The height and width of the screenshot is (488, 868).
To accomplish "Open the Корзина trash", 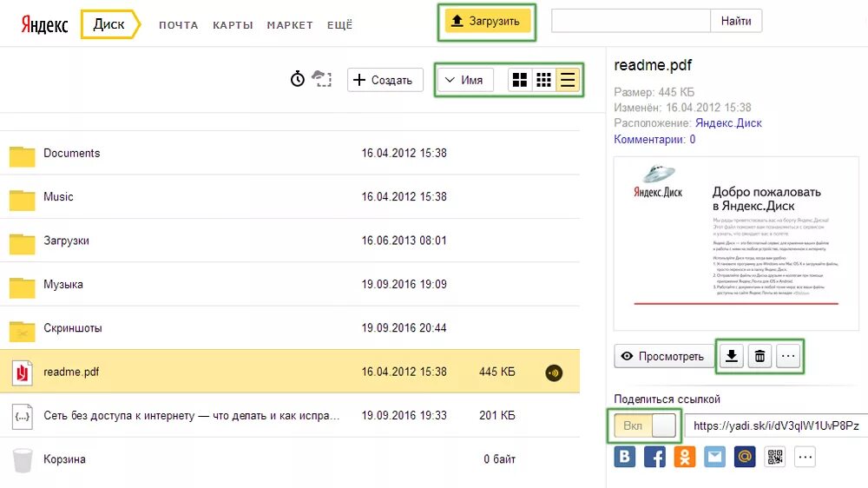I will pos(290,459).
